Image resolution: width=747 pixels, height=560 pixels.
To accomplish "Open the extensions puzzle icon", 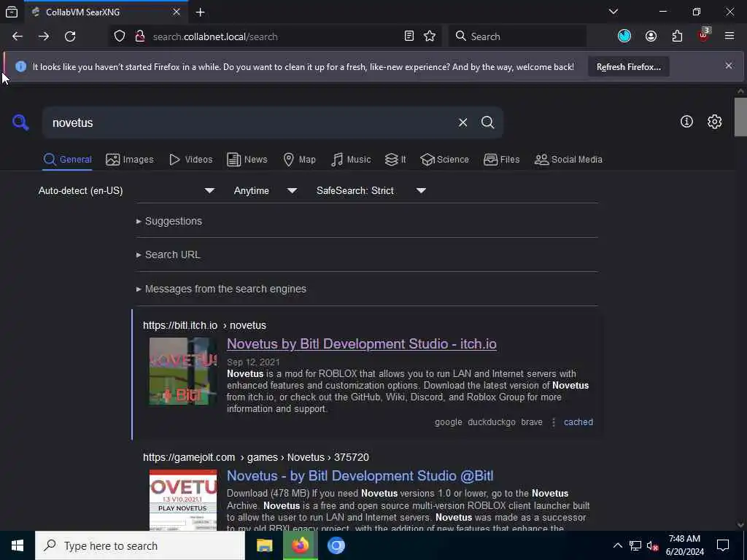I will coord(677,36).
